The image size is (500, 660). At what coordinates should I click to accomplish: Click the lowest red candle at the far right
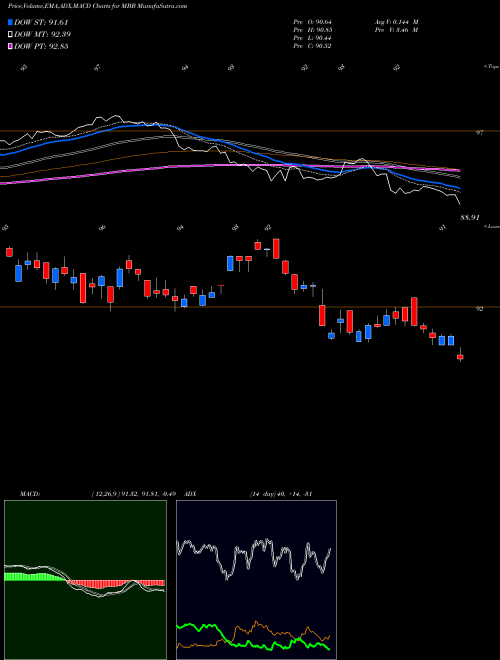pyautogui.click(x=460, y=357)
